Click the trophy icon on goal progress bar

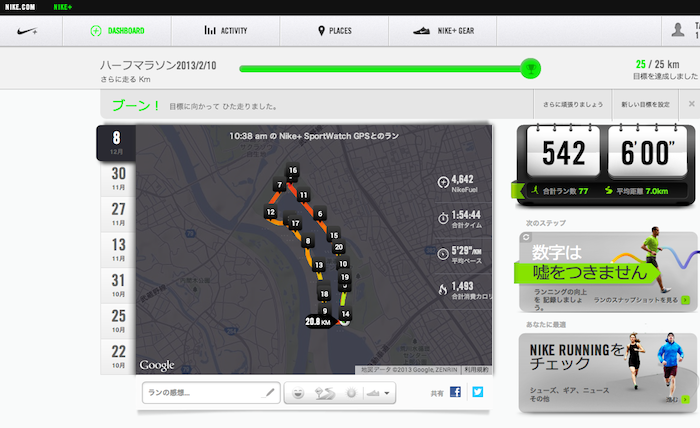530,69
